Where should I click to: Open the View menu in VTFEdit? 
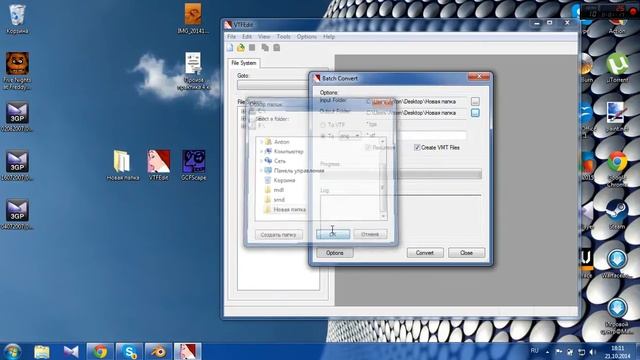pyautogui.click(x=264, y=36)
